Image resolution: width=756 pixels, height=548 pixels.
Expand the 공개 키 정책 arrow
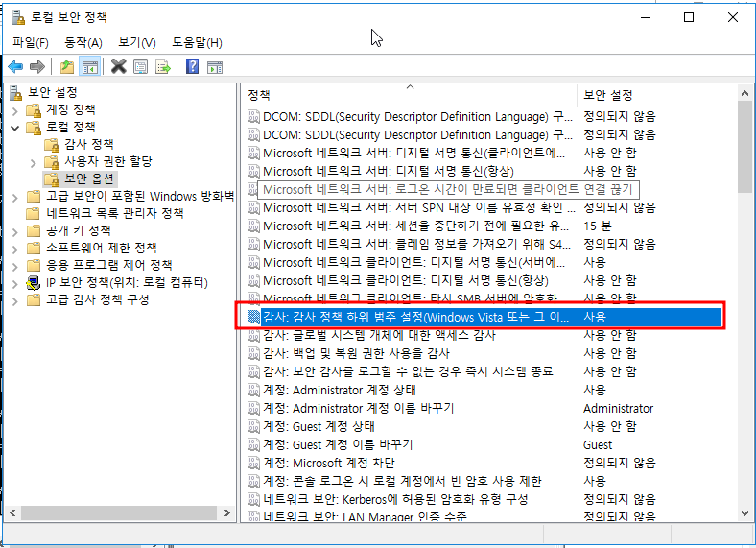coord(15,232)
